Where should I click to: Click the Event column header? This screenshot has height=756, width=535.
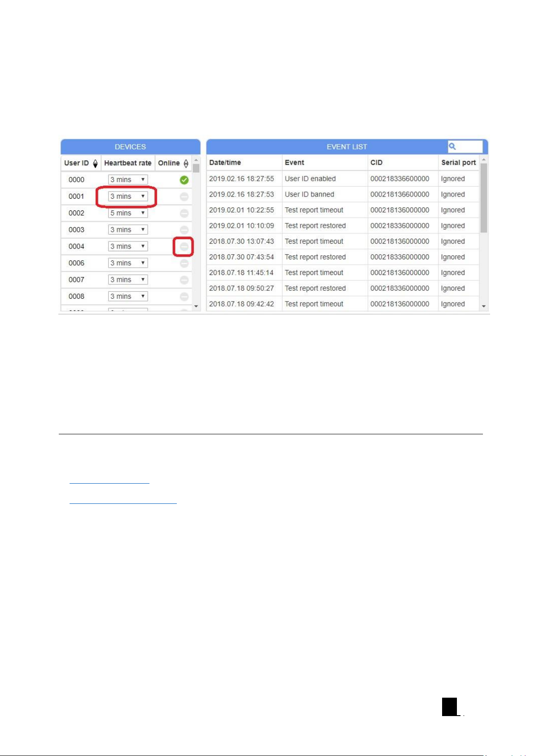point(294,163)
